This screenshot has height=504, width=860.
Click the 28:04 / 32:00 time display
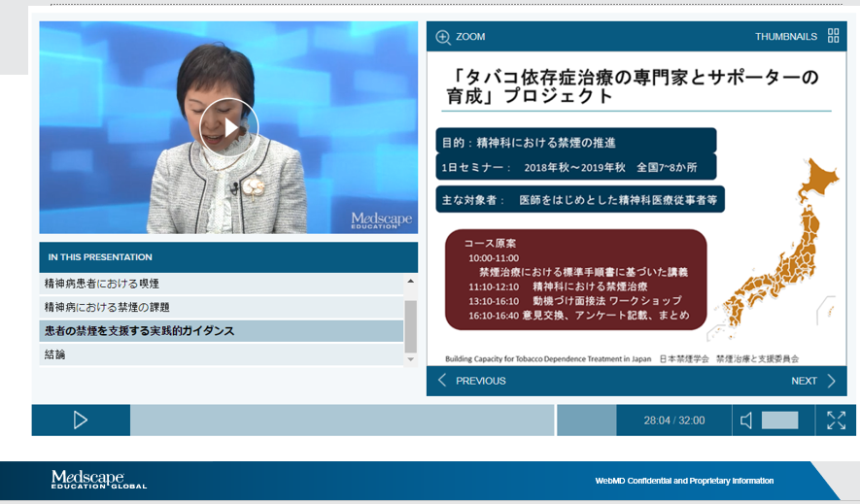click(x=674, y=420)
